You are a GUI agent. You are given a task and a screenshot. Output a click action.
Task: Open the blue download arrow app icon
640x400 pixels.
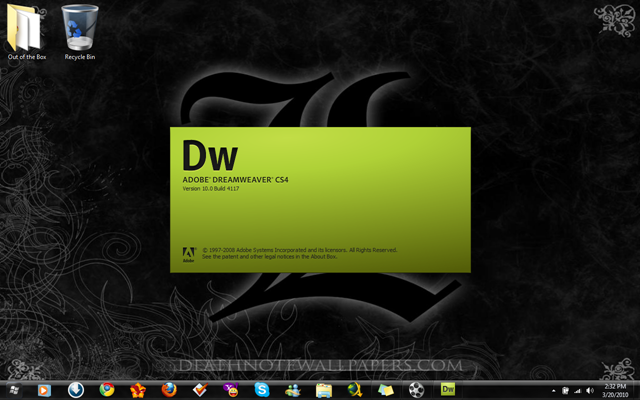click(x=76, y=390)
